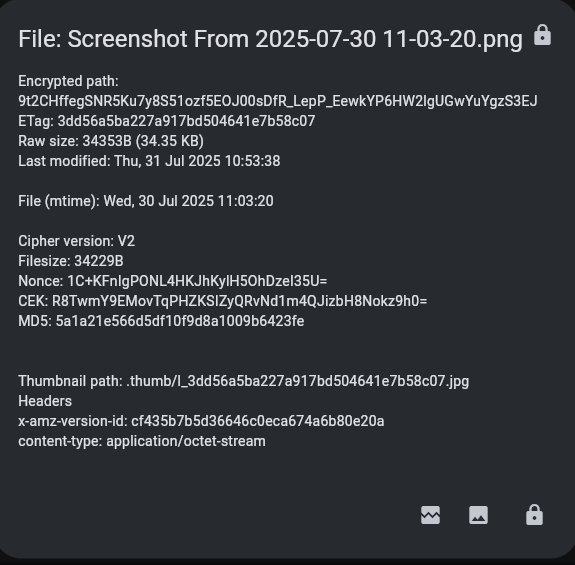This screenshot has width=575, height=565.
Task: Click the Nonce value line
Action: coord(173,281)
